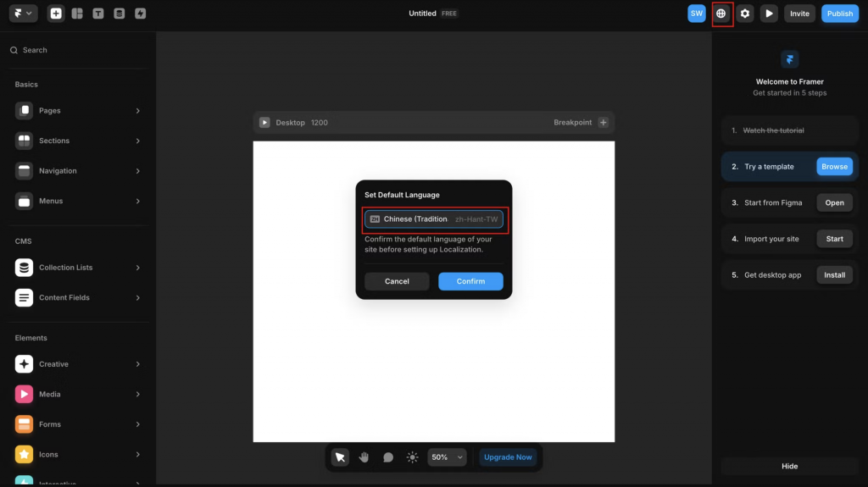Viewport: 868px width, 487px height.
Task: Preview the site with play icon
Action: coord(769,14)
